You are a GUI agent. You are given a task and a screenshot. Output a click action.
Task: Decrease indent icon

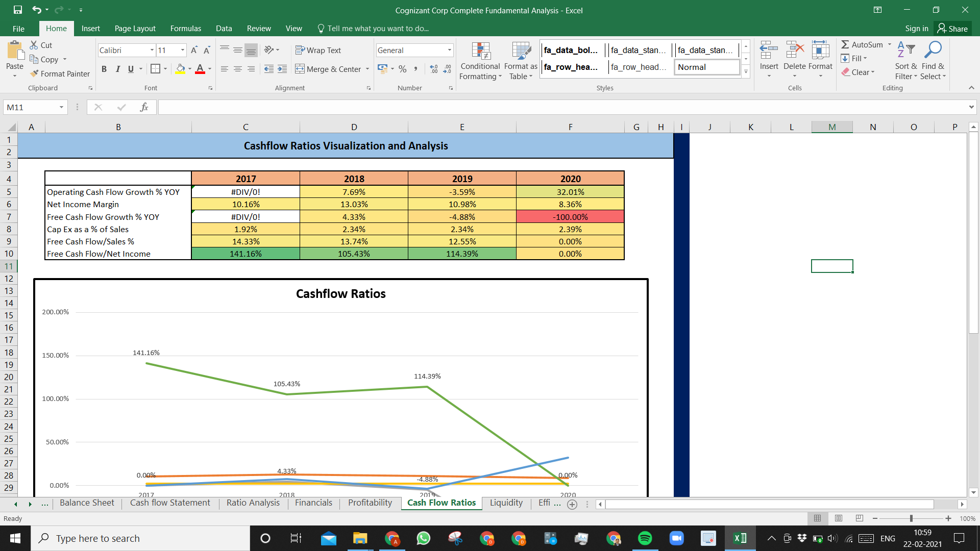tap(269, 69)
